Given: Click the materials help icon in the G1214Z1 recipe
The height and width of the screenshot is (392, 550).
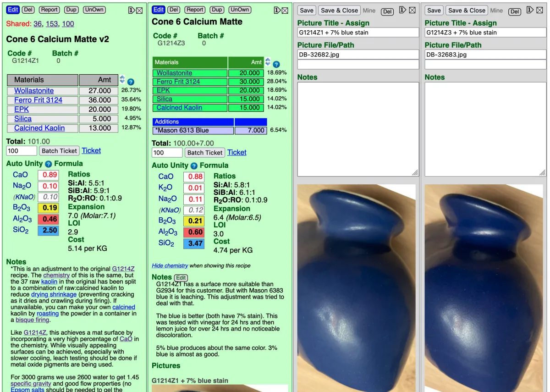Looking at the screenshot, I should 131,82.
